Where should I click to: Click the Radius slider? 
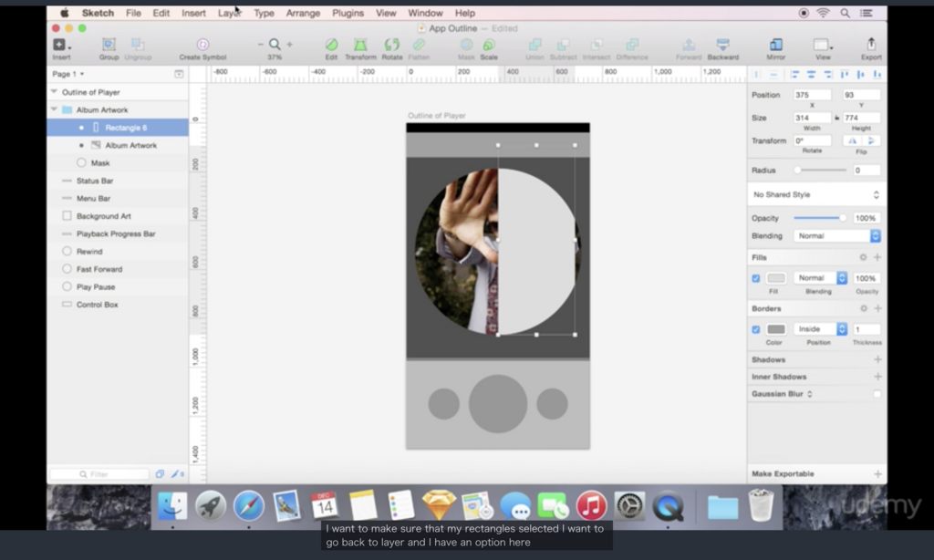(x=821, y=171)
